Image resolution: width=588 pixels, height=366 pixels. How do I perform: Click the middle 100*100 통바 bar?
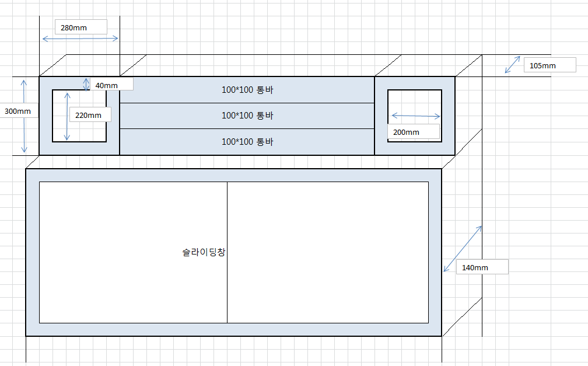247,116
